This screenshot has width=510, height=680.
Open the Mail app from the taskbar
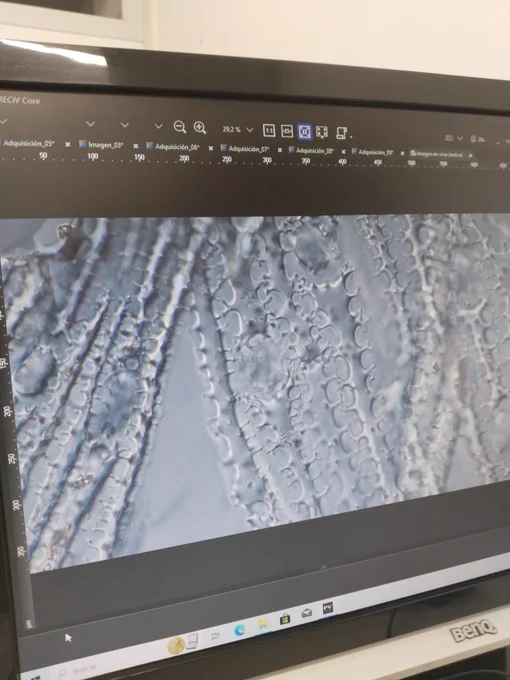[x=307, y=613]
